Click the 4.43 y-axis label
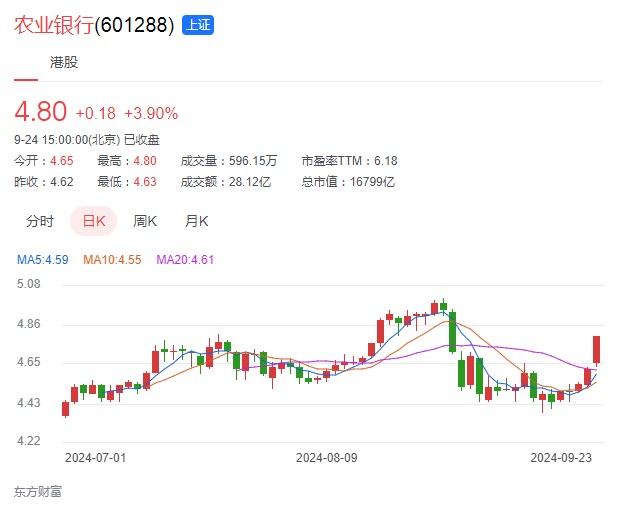The width and height of the screenshot is (621, 508). point(29,403)
